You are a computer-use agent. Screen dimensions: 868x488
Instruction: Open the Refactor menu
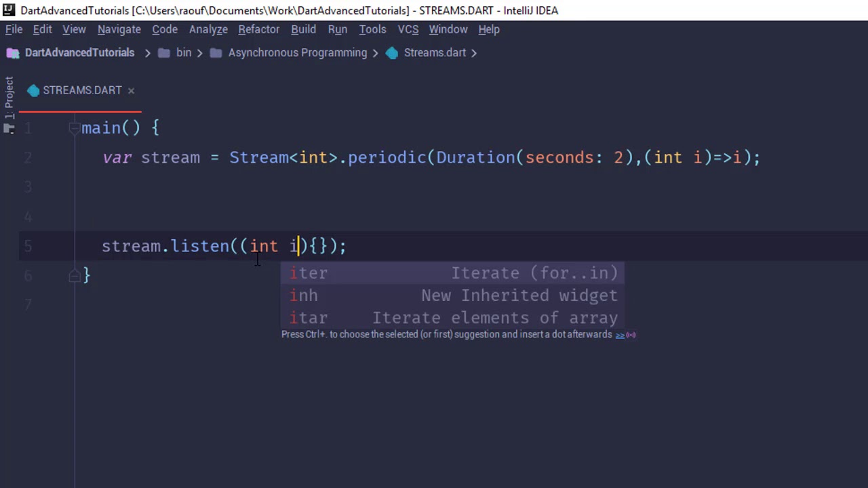pos(258,30)
